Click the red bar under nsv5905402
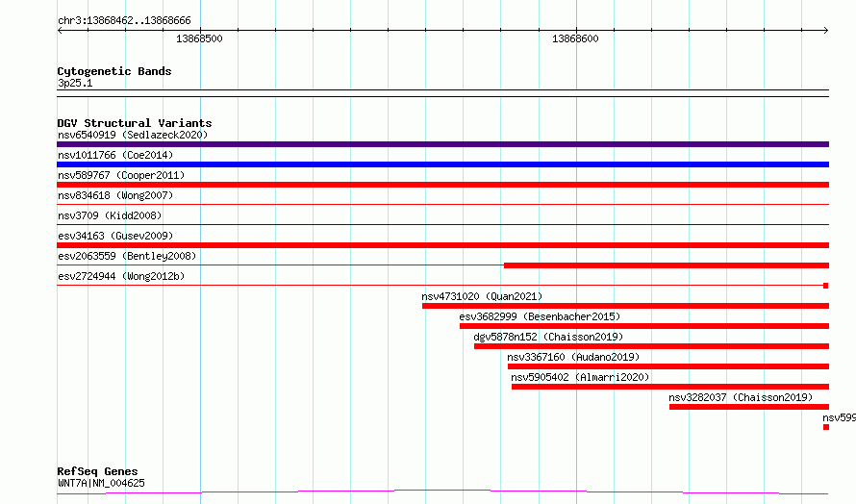This screenshot has width=856, height=504. tap(670, 387)
